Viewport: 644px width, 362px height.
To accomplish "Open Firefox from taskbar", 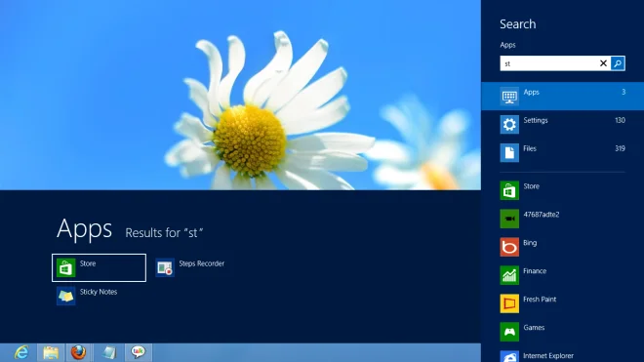I will coord(79,352).
